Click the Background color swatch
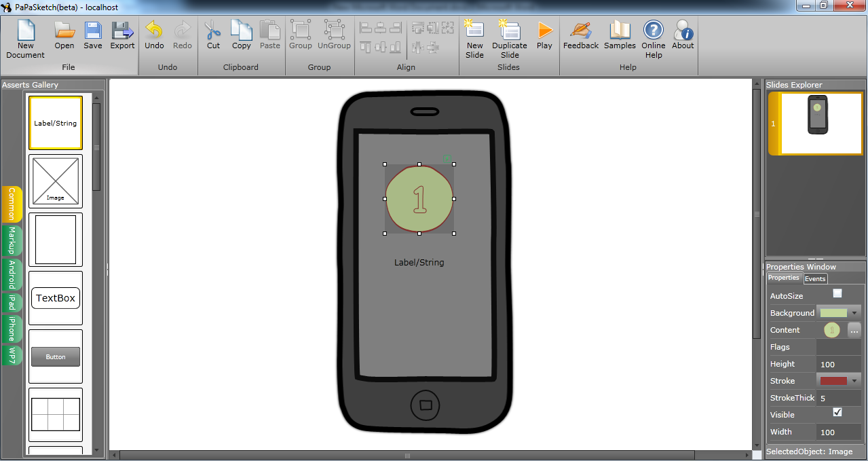The image size is (868, 461). coord(833,313)
